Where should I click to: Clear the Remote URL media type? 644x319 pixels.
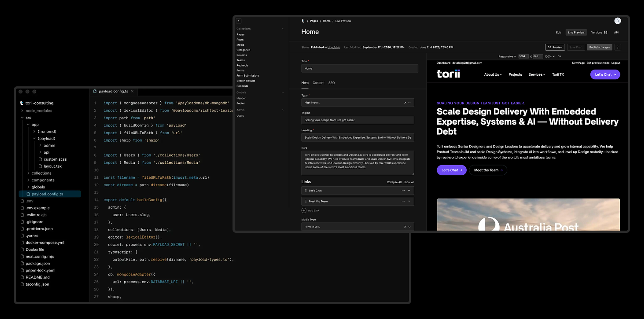point(405,227)
